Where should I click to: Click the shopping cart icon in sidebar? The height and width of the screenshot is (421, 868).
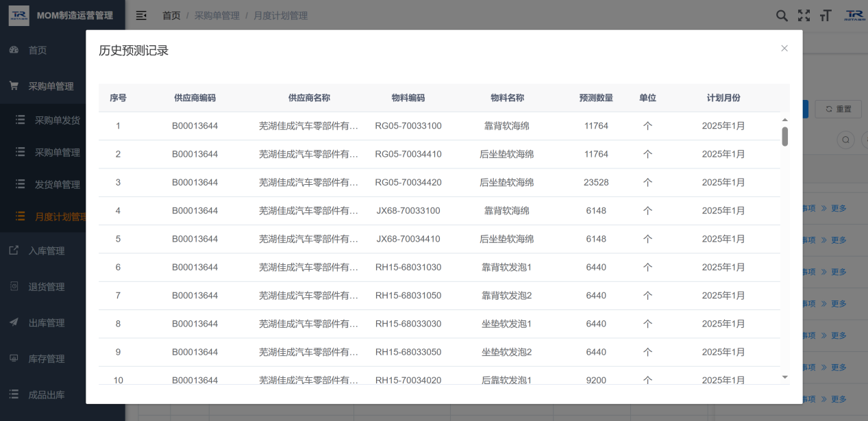[14, 86]
